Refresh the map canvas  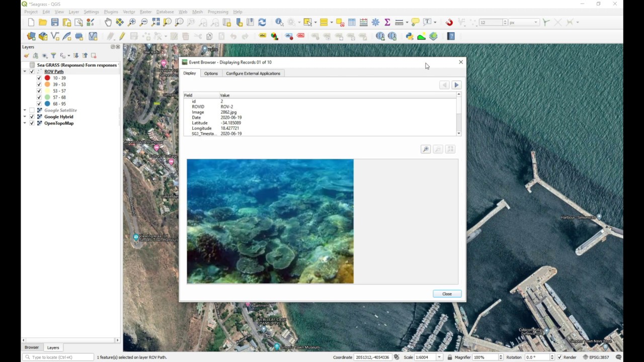(x=262, y=22)
